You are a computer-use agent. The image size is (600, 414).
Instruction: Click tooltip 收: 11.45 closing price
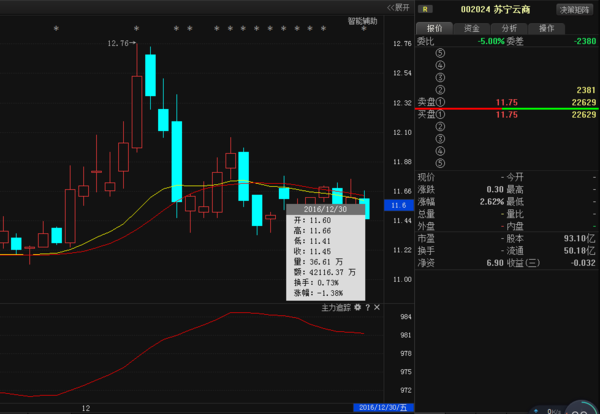click(x=312, y=251)
